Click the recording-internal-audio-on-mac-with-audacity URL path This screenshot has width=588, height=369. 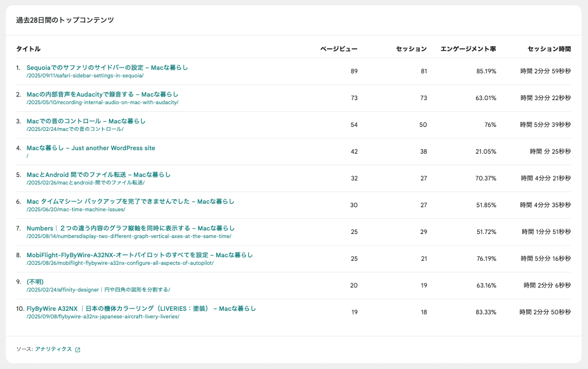pos(102,102)
